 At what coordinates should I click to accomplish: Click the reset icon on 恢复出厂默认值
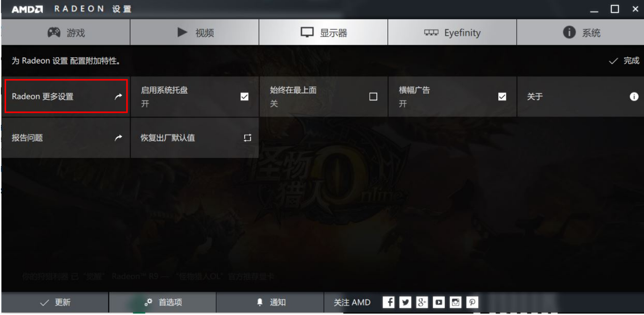pyautogui.click(x=248, y=138)
